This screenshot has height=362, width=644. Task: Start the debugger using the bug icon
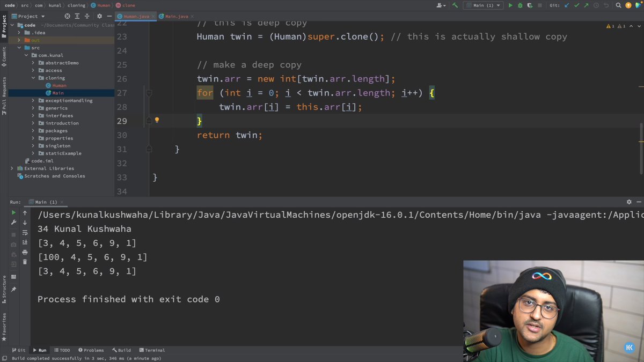point(519,5)
